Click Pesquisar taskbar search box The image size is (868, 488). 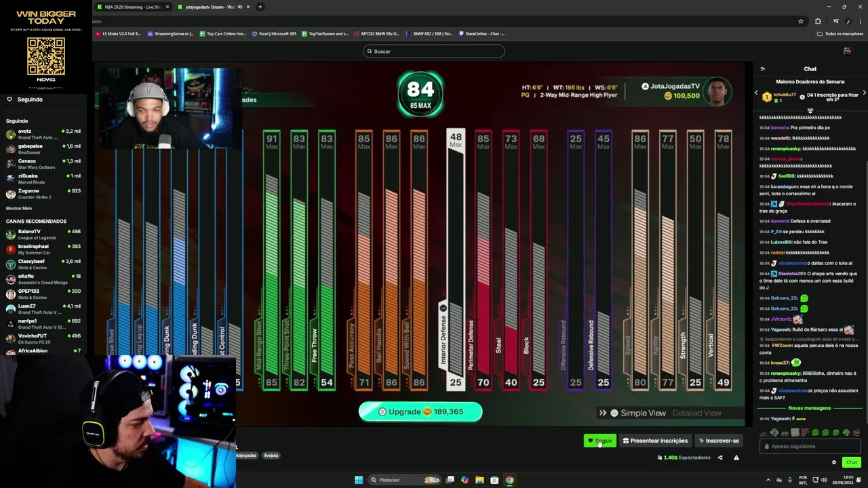coord(405,480)
